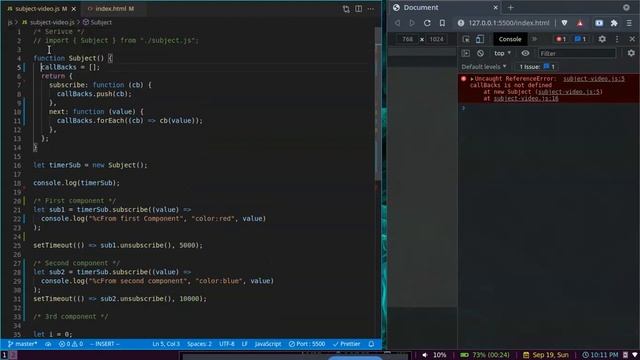The width and height of the screenshot is (640, 360).
Task: Click the blue extension icon in browser toolbar
Action: [599, 23]
